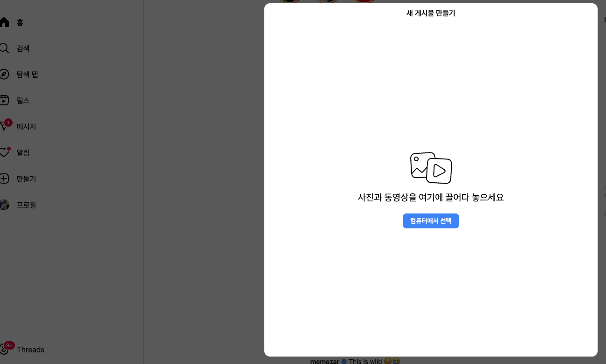The image size is (606, 364).
Task: Click the 새 게시물 만들기 dialog title
Action: [431, 13]
